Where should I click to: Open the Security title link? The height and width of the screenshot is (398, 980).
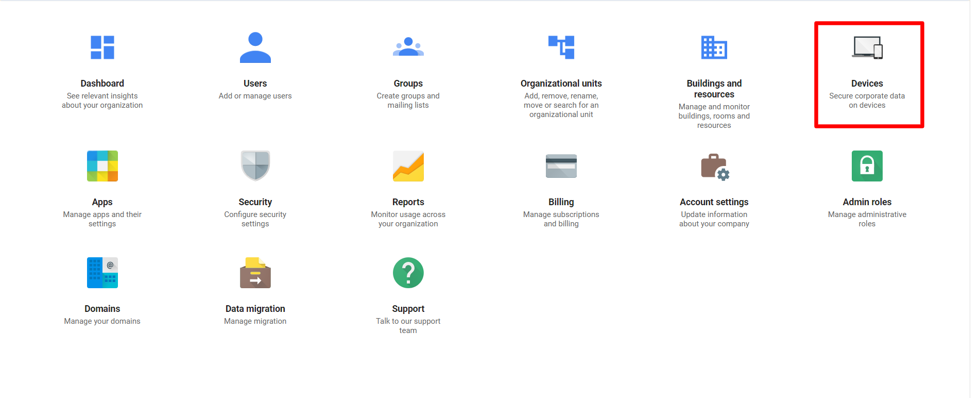(x=255, y=202)
